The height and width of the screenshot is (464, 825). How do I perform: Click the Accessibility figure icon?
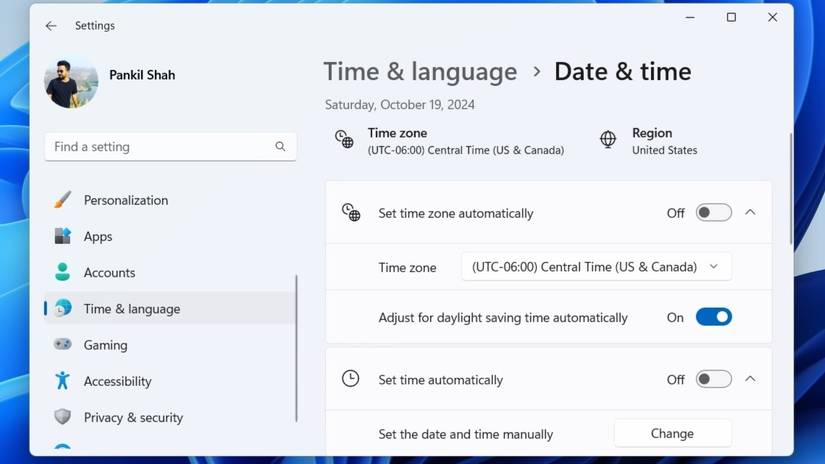(x=63, y=381)
